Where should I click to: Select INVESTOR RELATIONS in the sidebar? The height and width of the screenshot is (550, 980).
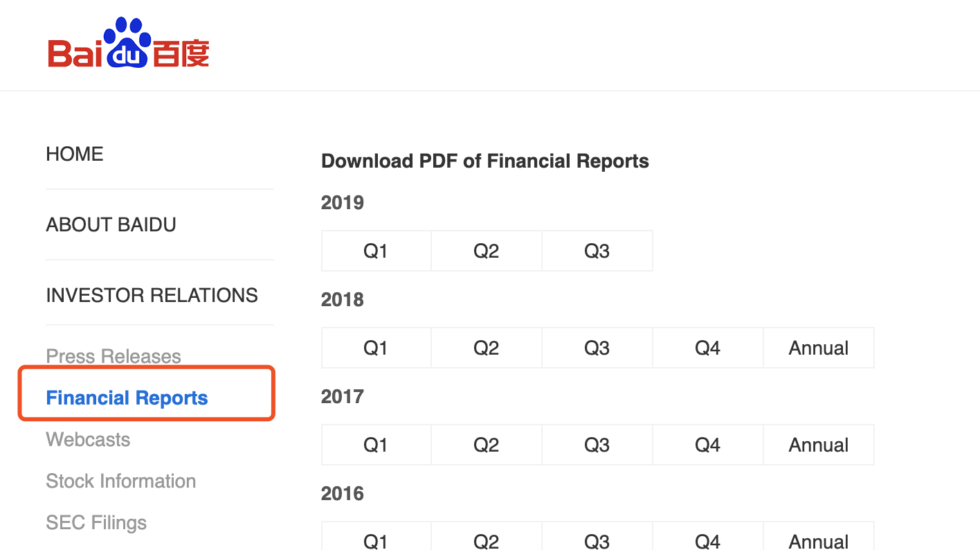coord(152,295)
